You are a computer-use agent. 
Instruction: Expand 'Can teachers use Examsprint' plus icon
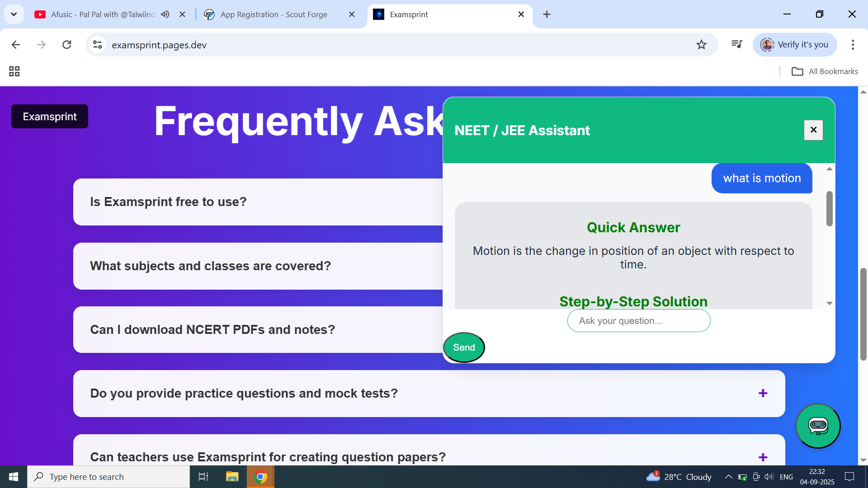pos(763,457)
